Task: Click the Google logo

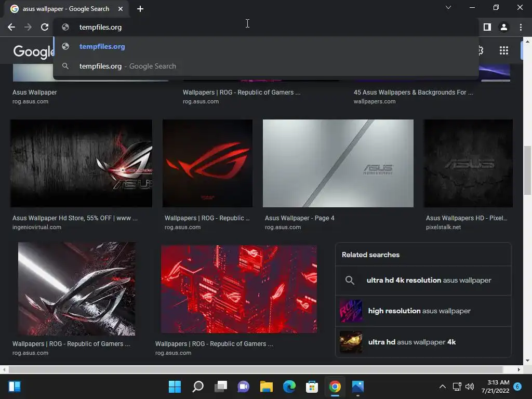Action: pyautogui.click(x=33, y=51)
